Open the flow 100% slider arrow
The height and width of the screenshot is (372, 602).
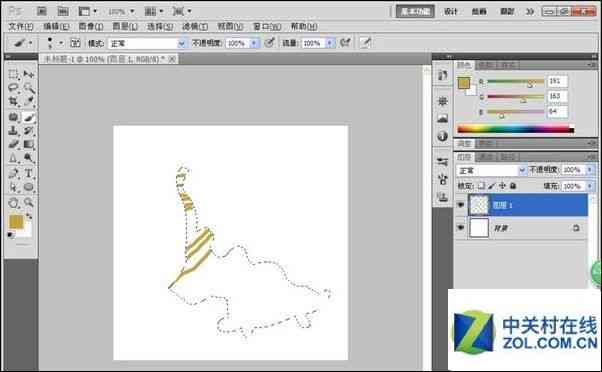coord(329,43)
